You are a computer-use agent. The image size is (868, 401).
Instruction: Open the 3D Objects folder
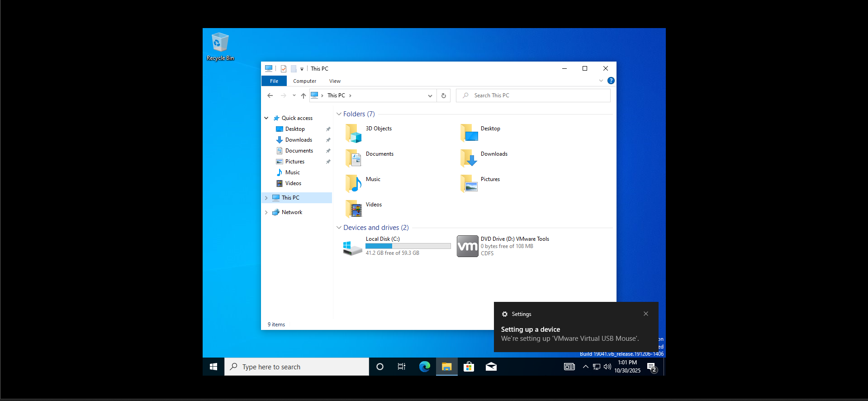(x=354, y=134)
